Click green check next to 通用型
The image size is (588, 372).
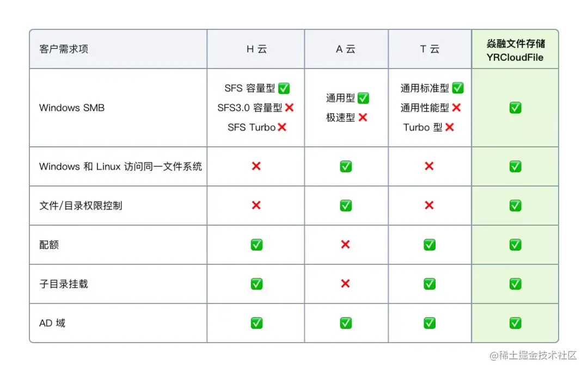363,98
